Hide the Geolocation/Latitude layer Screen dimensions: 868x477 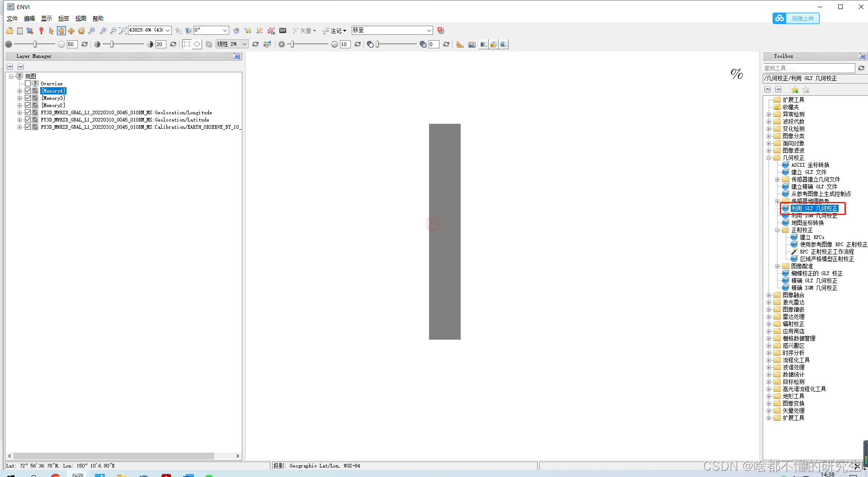28,120
